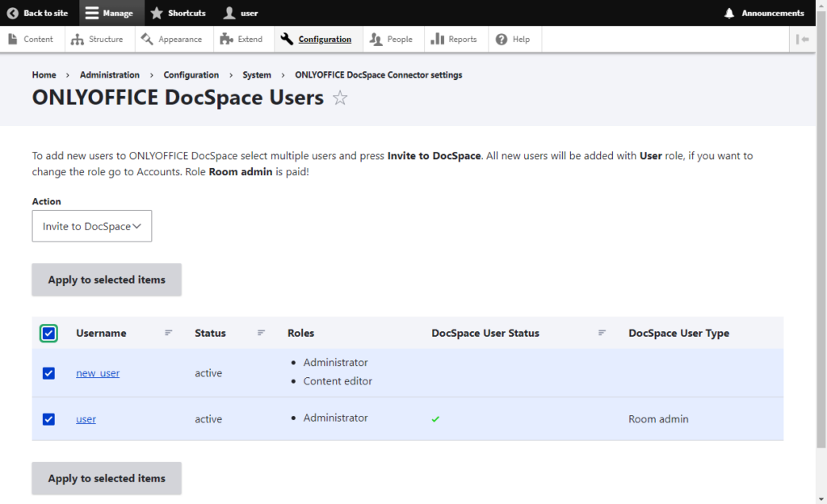Click the Announcements bell icon

coord(730,12)
